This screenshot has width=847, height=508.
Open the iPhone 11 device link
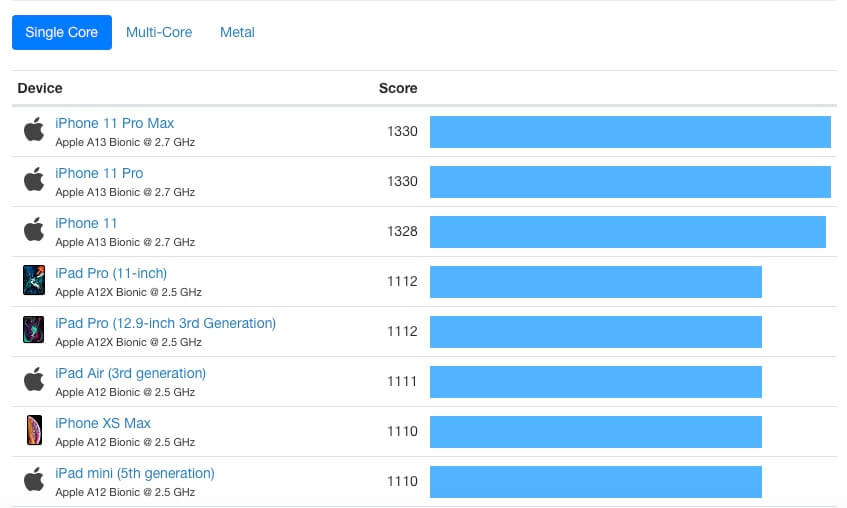[x=86, y=223]
